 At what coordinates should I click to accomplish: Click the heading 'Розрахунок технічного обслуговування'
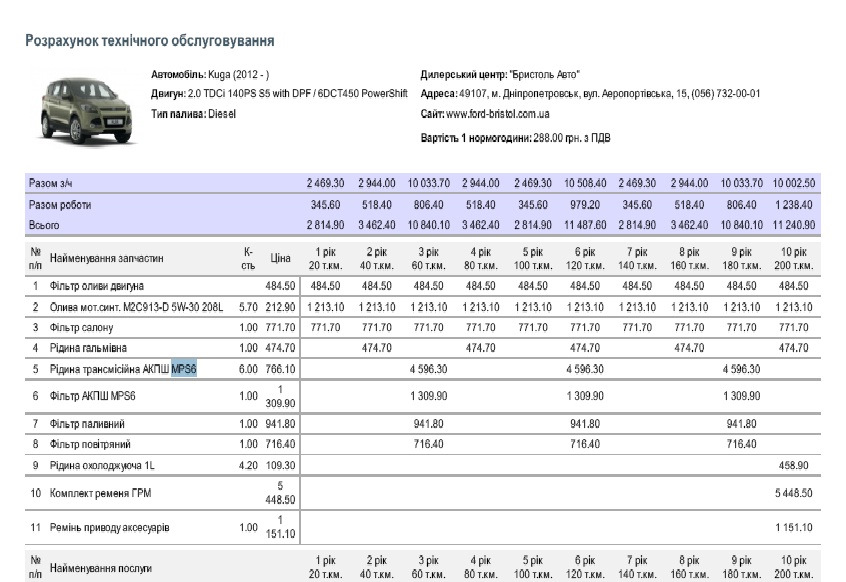pos(149,41)
